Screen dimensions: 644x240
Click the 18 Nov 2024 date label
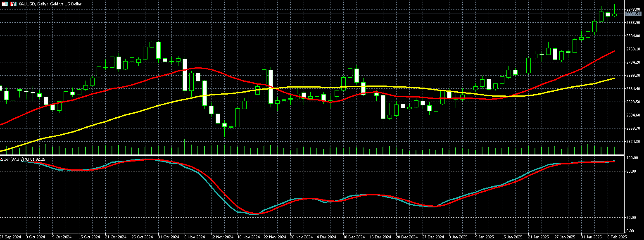pos(249,237)
